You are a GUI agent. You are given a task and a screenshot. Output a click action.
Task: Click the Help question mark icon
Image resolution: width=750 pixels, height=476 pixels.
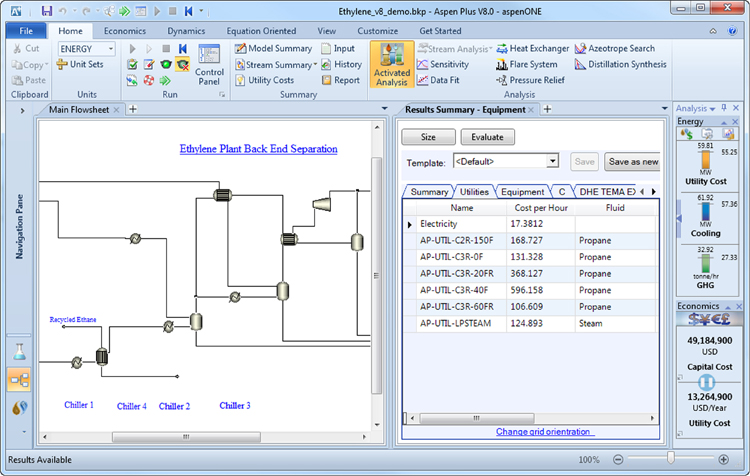[732, 31]
